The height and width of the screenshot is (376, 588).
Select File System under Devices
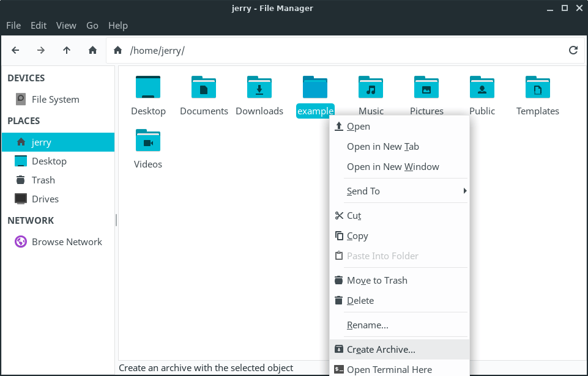tap(55, 99)
